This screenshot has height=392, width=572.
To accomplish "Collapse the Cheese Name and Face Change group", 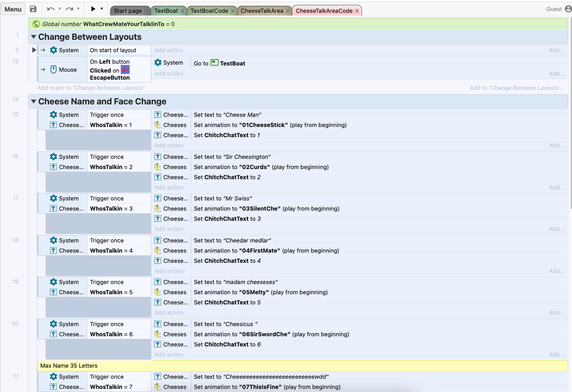I will (34, 102).
